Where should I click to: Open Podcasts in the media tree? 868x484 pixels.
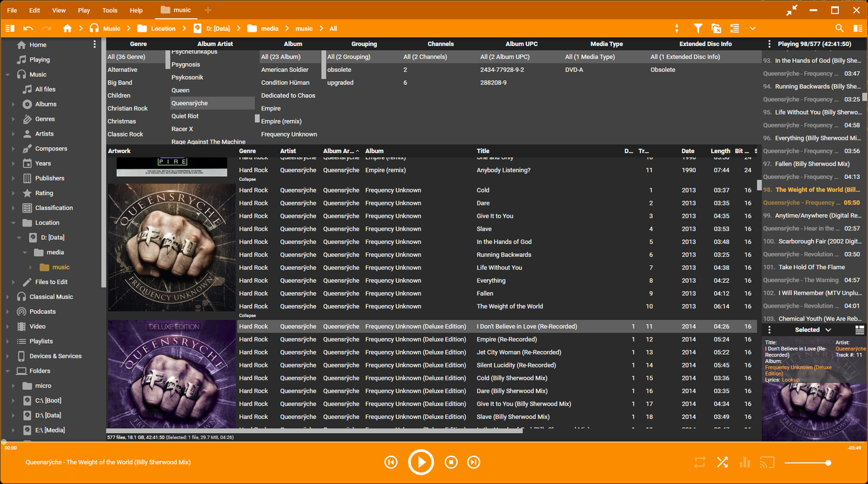point(42,312)
